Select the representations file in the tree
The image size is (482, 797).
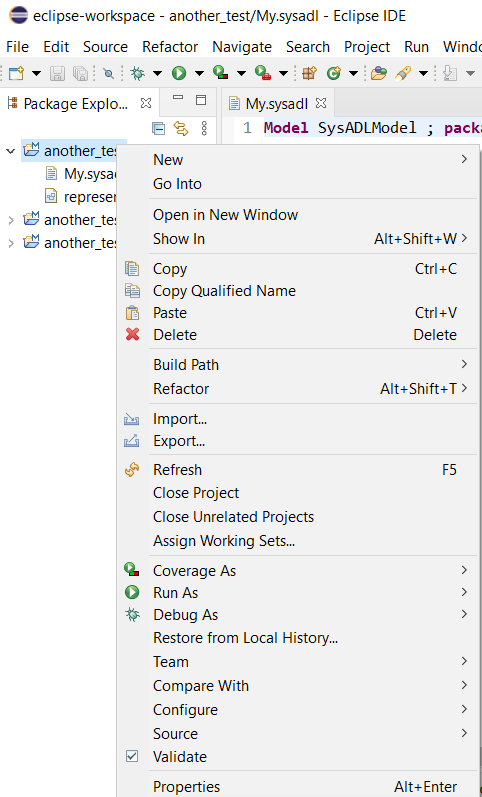click(81, 196)
